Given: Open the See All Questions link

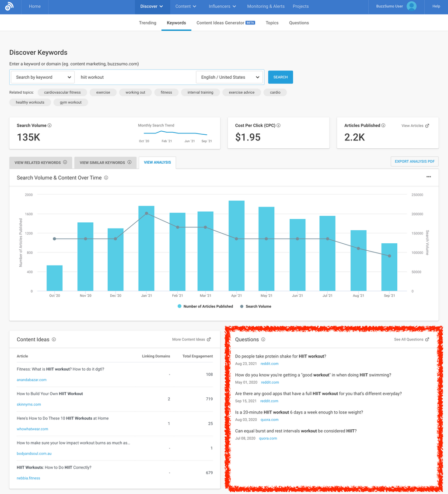Looking at the screenshot, I should click(411, 340).
